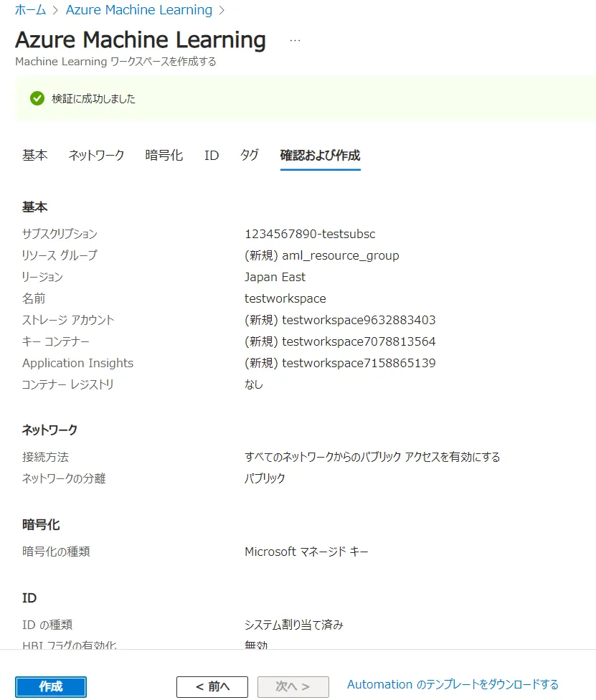596x700 pixels.
Task: Select the 確認および作成 tab
Action: click(320, 155)
